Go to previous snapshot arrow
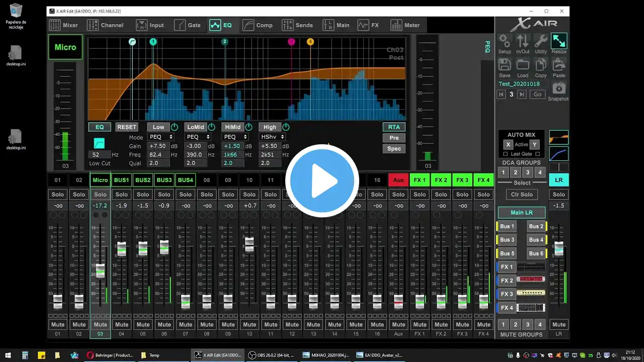This screenshot has width=644, height=362. [501, 95]
